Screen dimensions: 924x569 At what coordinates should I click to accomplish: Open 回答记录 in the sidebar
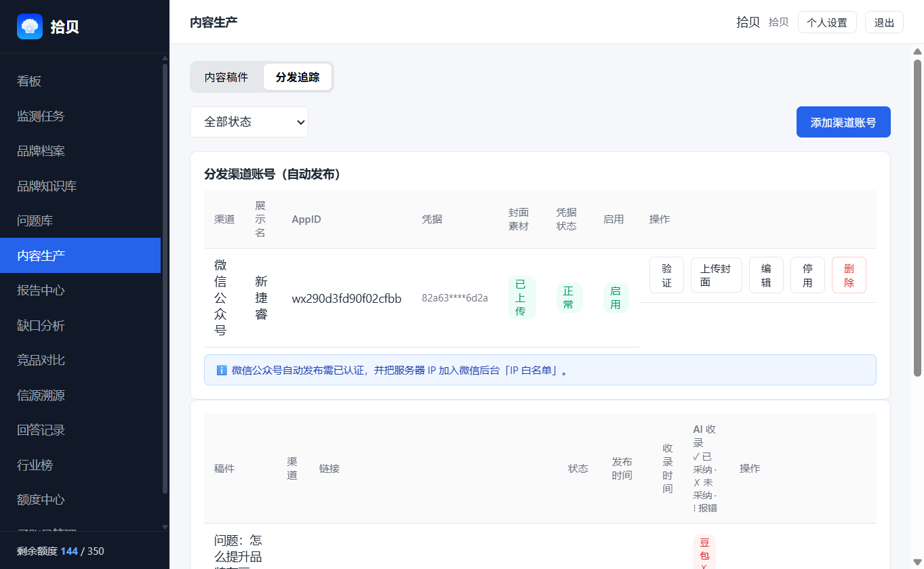80,430
